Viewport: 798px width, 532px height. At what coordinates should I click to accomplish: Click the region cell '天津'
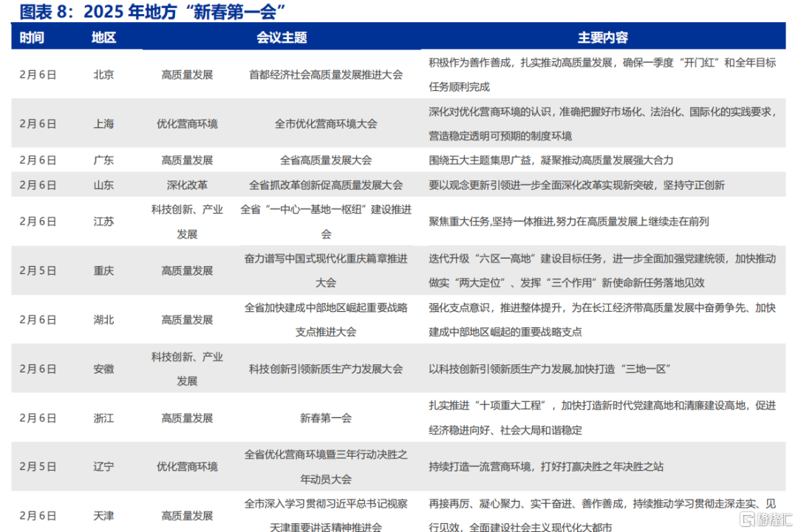click(x=104, y=516)
